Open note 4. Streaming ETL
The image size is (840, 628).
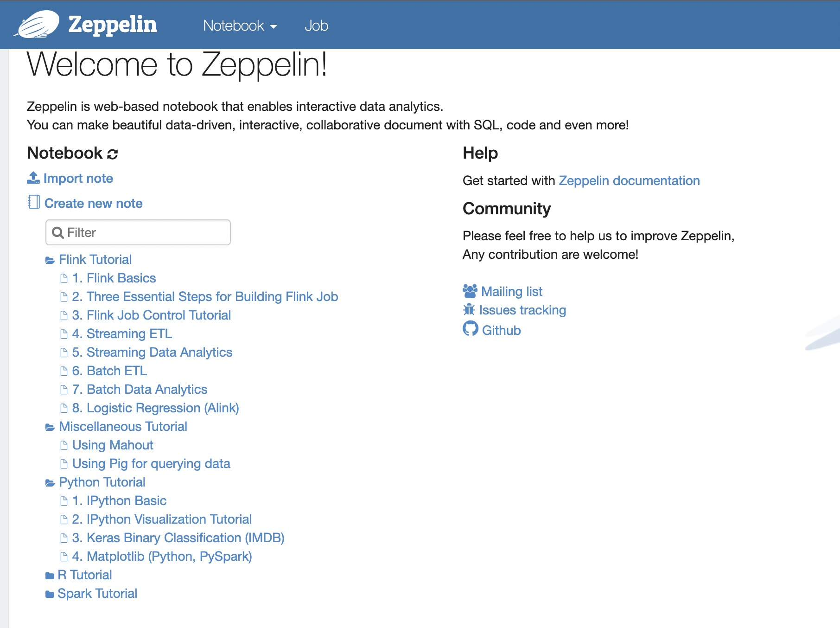click(122, 333)
